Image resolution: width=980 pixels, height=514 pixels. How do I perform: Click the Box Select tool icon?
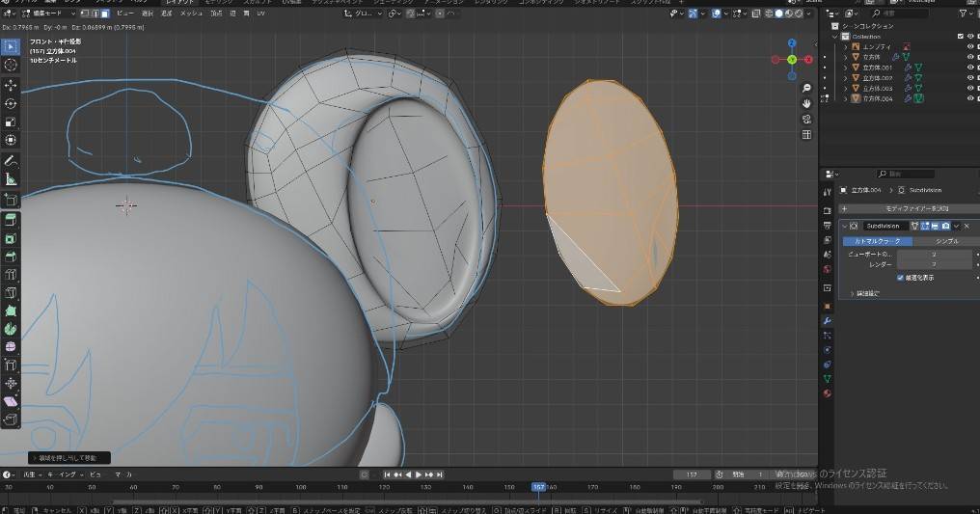pos(11,47)
